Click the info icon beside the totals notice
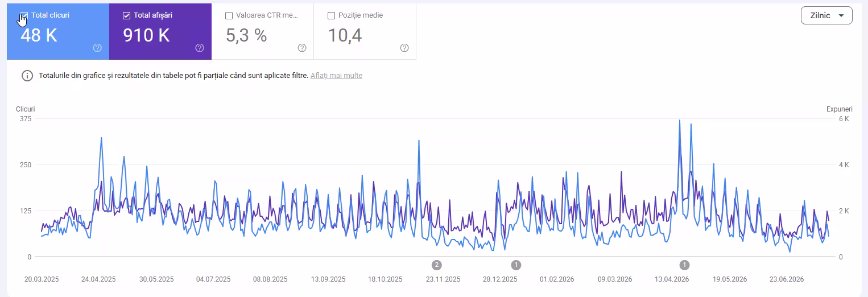 point(27,76)
